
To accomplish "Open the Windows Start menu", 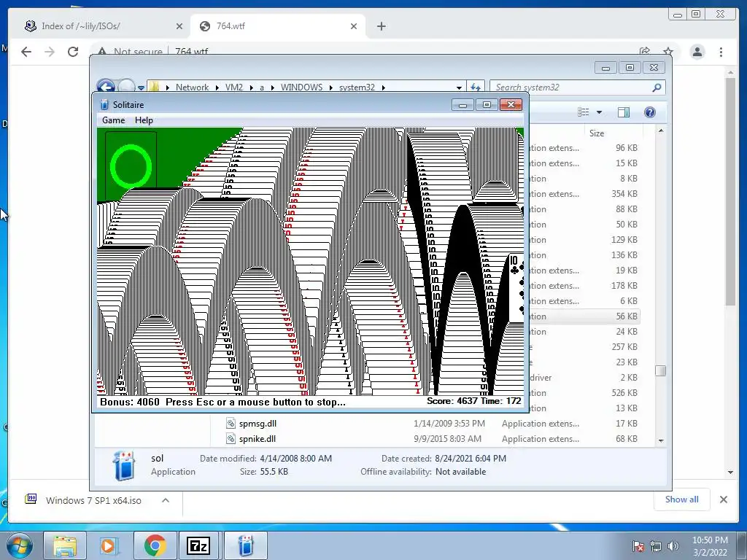I will pos(20,545).
